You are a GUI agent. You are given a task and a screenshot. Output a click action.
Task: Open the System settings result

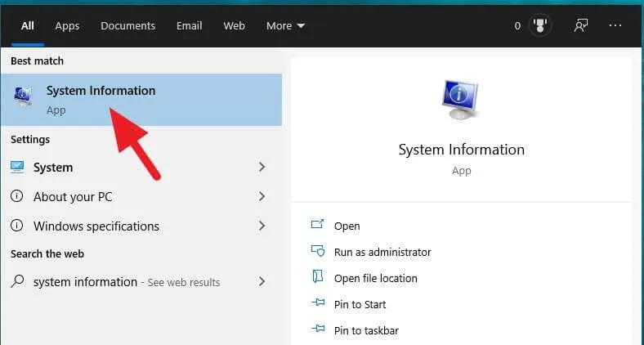tap(141, 167)
